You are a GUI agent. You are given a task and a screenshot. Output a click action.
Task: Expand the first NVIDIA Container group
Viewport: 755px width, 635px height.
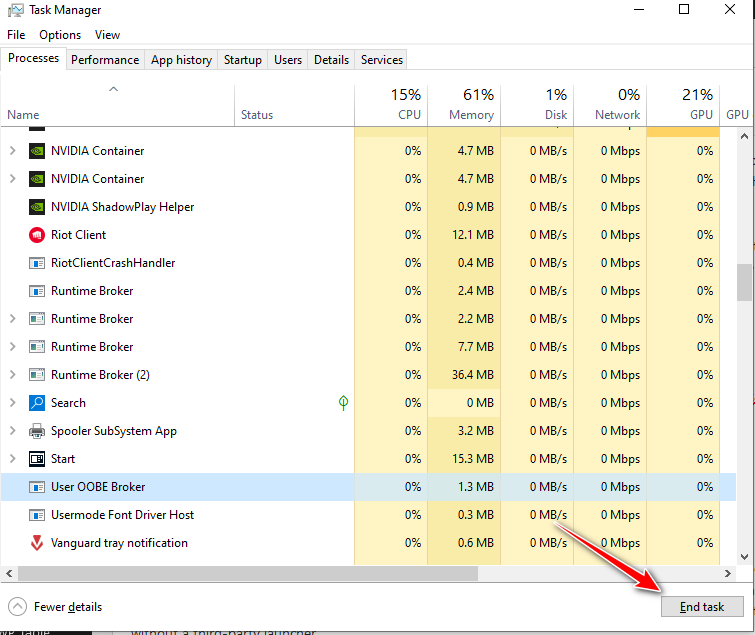pyautogui.click(x=12, y=151)
